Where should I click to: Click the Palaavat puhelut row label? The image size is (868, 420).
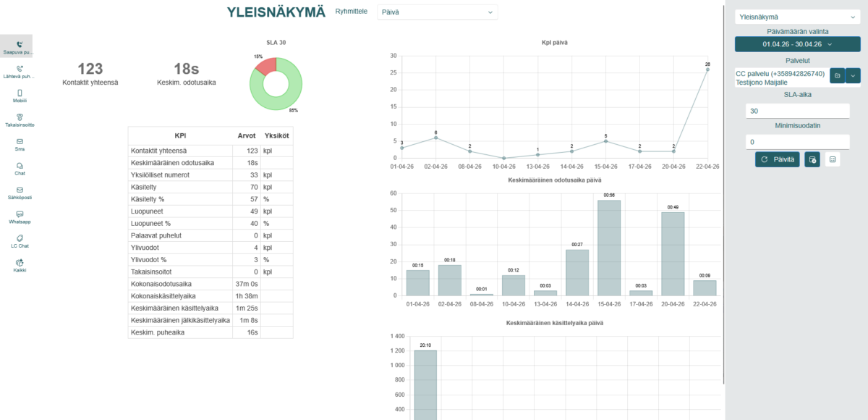[156, 235]
